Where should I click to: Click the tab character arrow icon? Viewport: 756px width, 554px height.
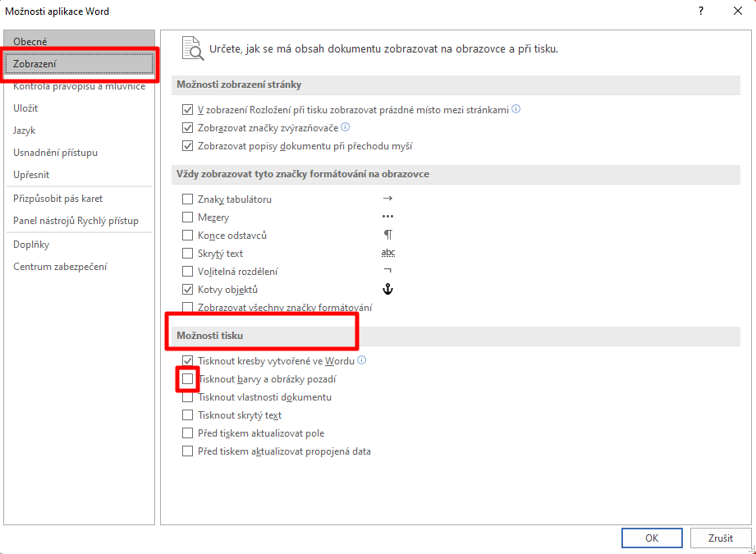point(387,199)
